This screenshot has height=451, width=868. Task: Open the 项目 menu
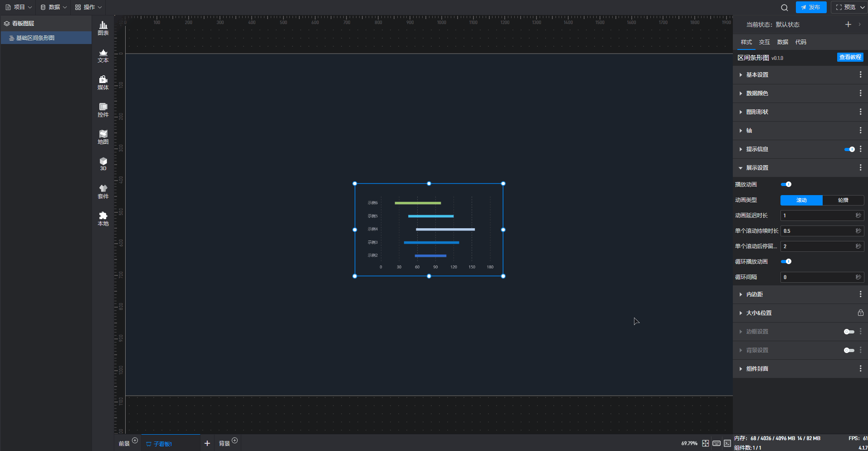pyautogui.click(x=19, y=7)
